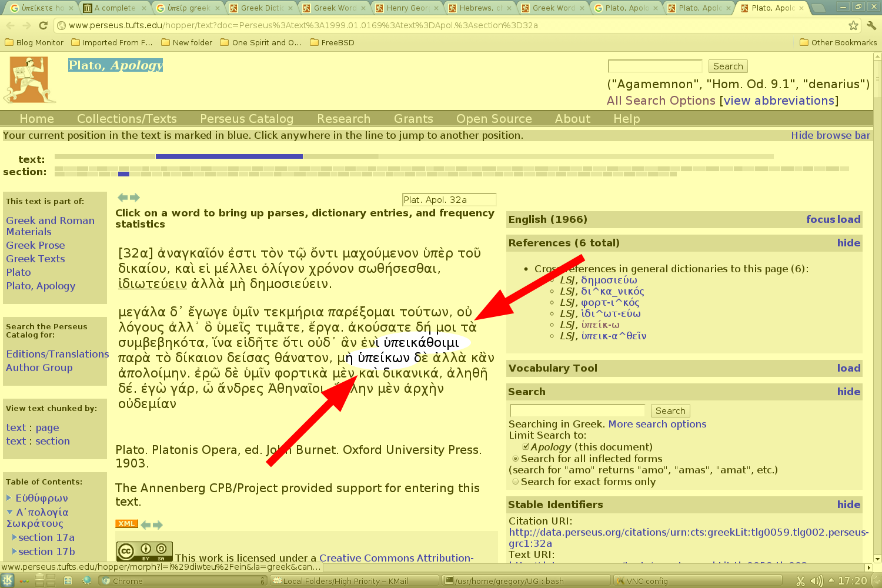The height and width of the screenshot is (588, 882).
Task: Hide the References panel
Action: click(x=848, y=243)
